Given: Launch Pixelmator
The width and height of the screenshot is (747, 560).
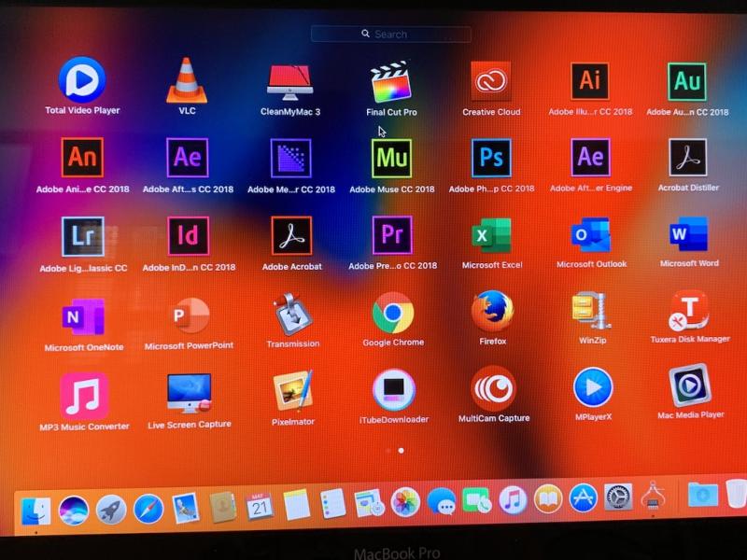Looking at the screenshot, I should click(293, 391).
